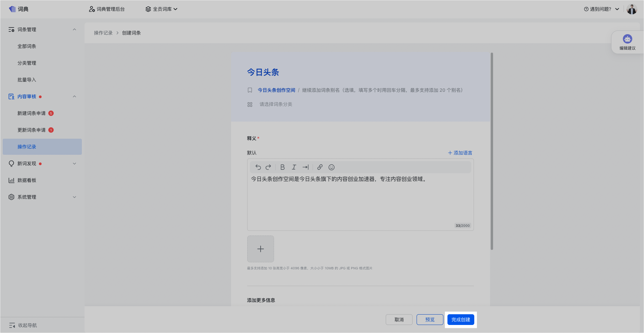
Task: Select 操作记录 in sidebar
Action: (42, 147)
